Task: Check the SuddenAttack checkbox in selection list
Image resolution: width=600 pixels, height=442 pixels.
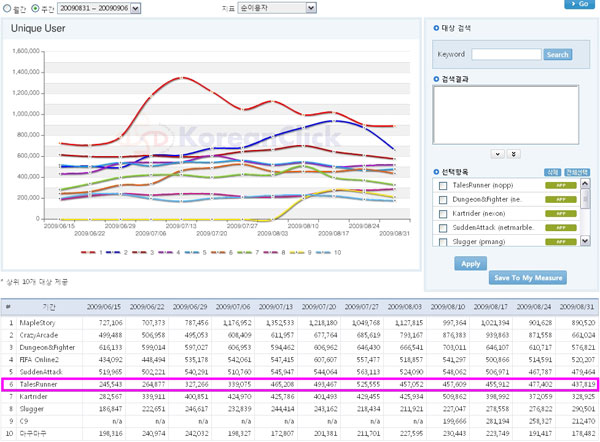Action: (x=443, y=228)
